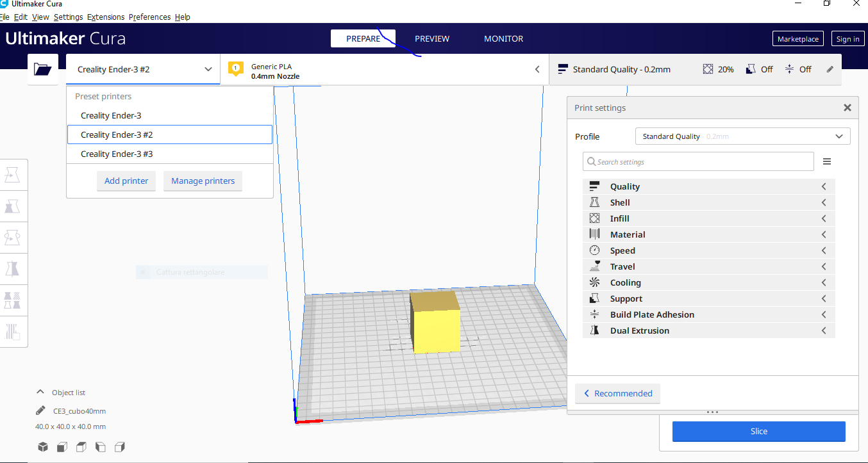Select the yellow cube model on build plate
868x463 pixels.
click(435, 323)
